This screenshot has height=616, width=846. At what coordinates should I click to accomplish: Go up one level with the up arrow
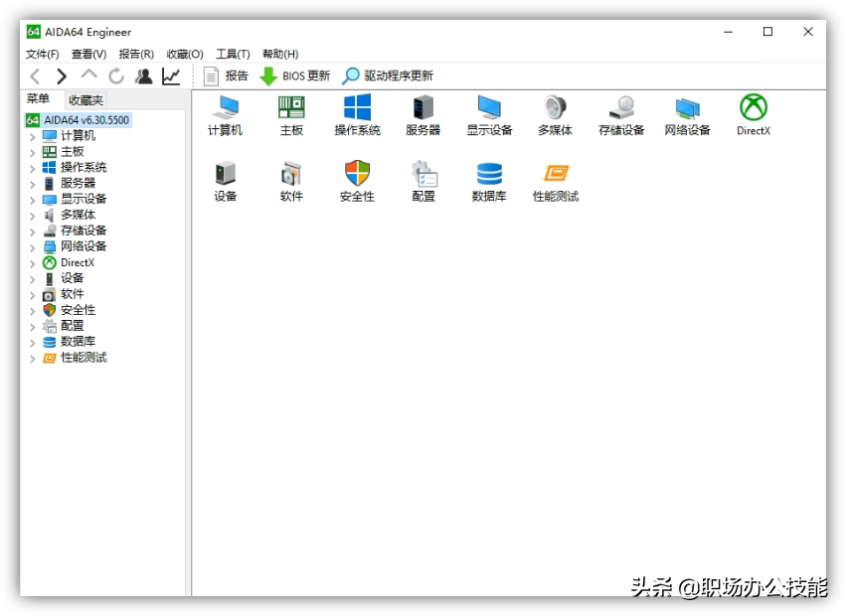89,75
